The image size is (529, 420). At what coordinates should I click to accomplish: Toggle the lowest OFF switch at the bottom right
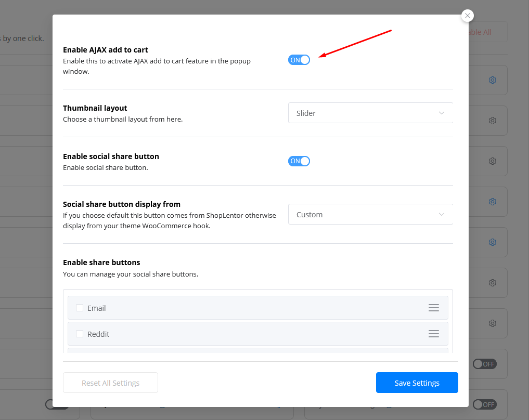pos(484,404)
